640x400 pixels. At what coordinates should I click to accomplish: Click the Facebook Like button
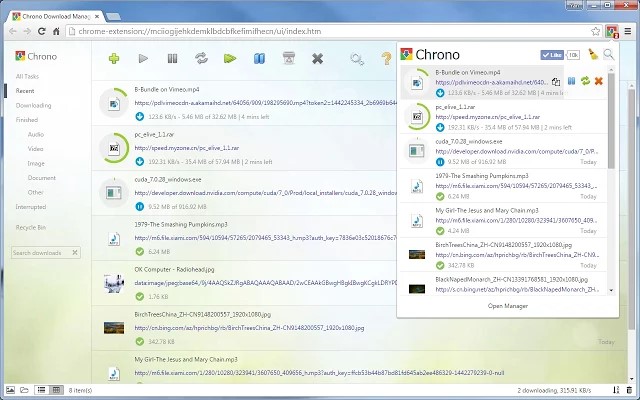click(x=550, y=54)
